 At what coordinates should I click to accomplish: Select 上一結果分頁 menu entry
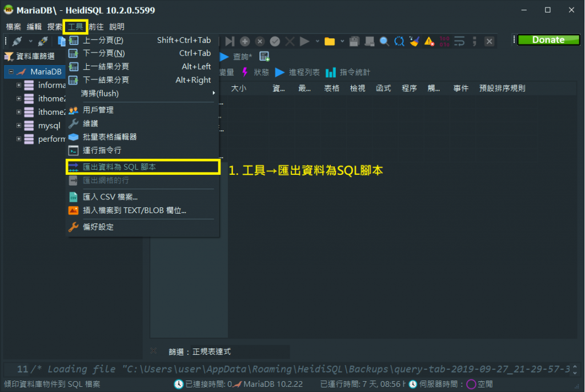click(x=142, y=66)
